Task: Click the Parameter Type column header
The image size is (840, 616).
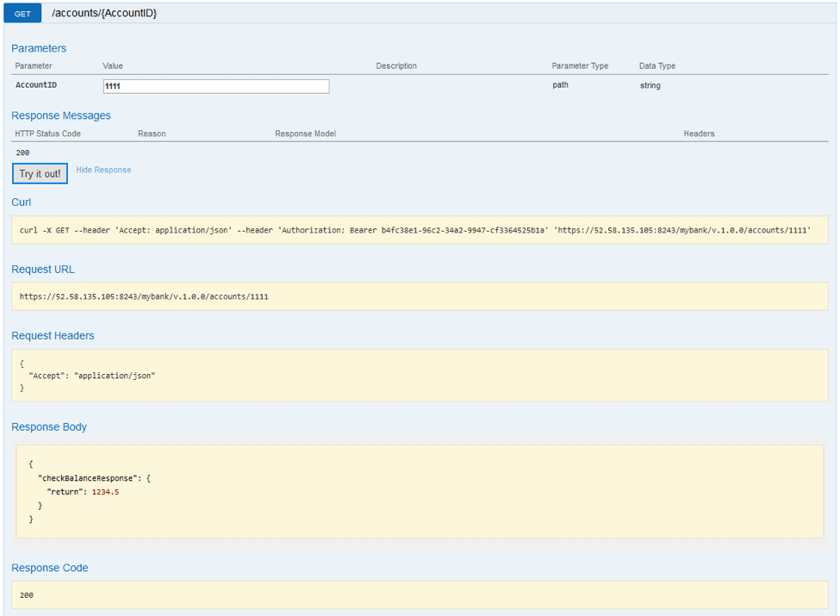Action: (580, 65)
